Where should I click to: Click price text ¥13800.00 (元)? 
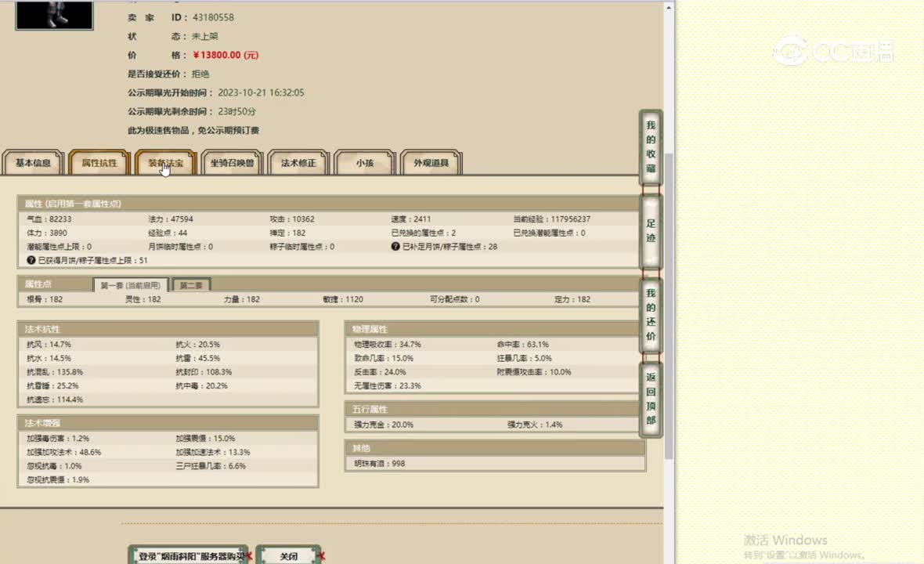226,55
